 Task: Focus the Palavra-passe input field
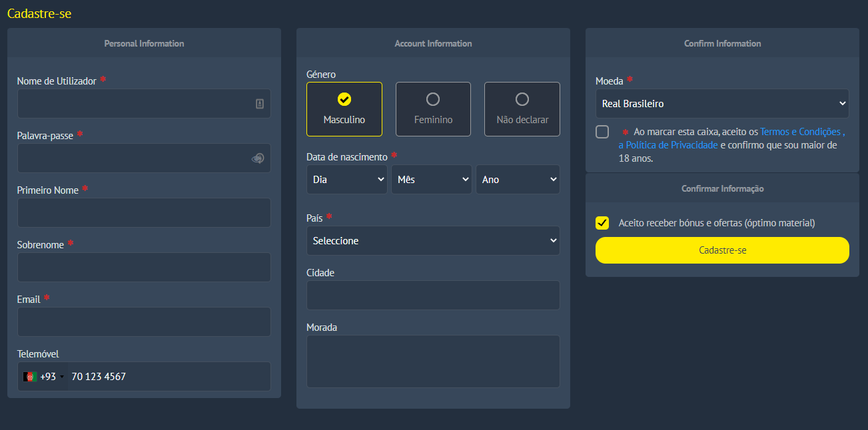pos(144,158)
